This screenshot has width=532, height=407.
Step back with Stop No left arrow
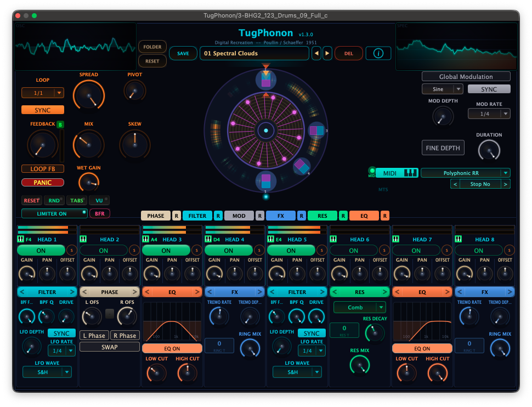tap(455, 184)
